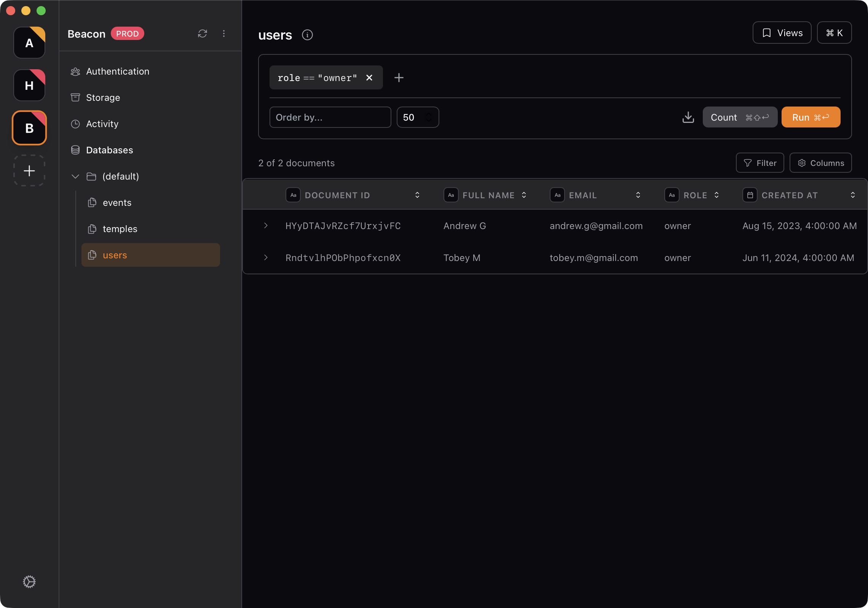Open the Beacon project more options menu

224,33
